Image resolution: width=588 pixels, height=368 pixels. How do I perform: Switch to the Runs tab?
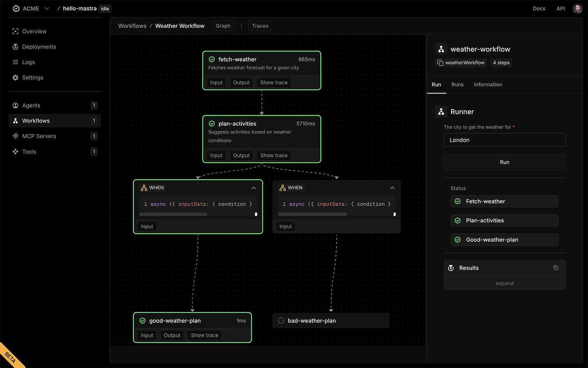pos(457,85)
